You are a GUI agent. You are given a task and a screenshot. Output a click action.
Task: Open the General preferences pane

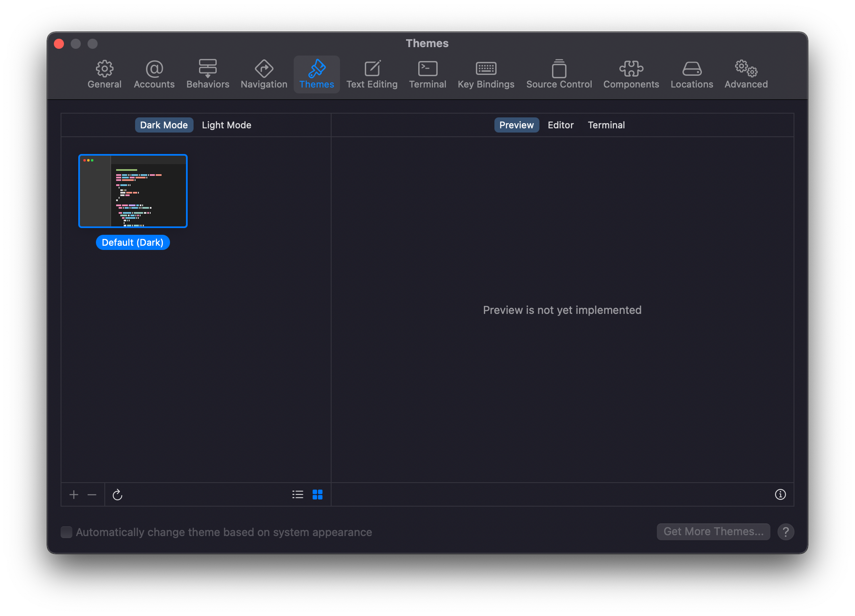pos(104,74)
